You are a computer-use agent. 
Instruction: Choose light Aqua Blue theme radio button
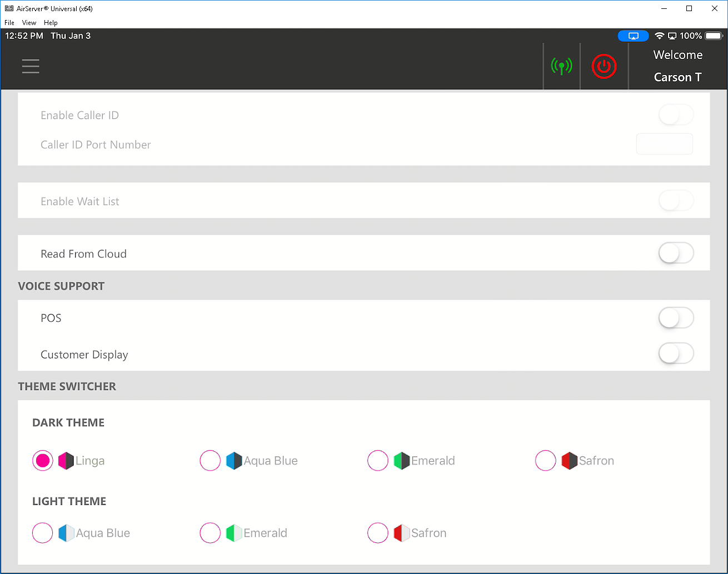tap(43, 533)
